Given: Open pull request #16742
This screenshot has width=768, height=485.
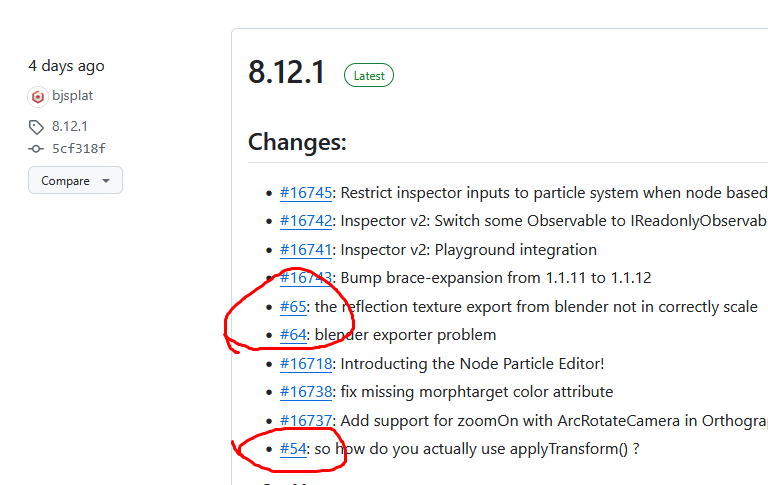Looking at the screenshot, I should click(305, 221).
